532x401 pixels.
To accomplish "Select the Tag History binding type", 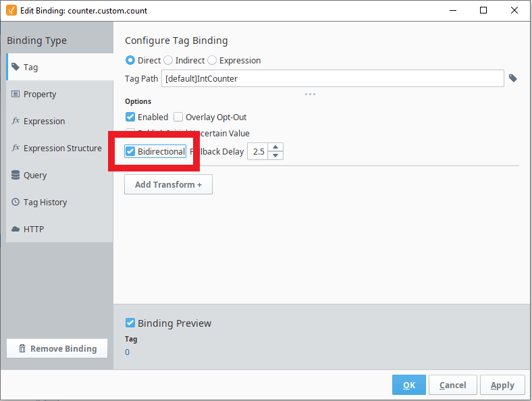I will pyautogui.click(x=59, y=203).
